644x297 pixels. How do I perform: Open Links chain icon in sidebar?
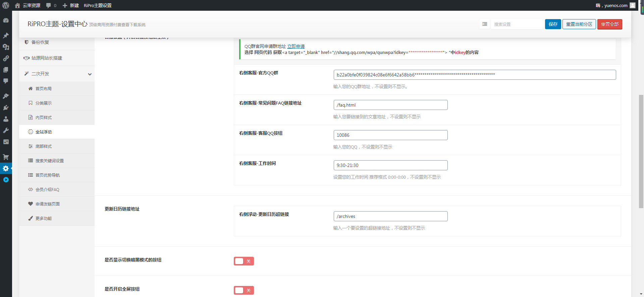coord(6,58)
